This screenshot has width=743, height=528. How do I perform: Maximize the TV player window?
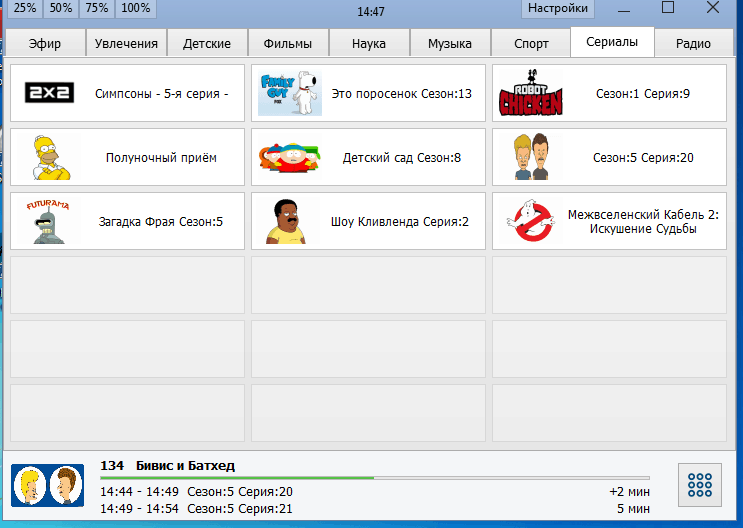tap(668, 7)
